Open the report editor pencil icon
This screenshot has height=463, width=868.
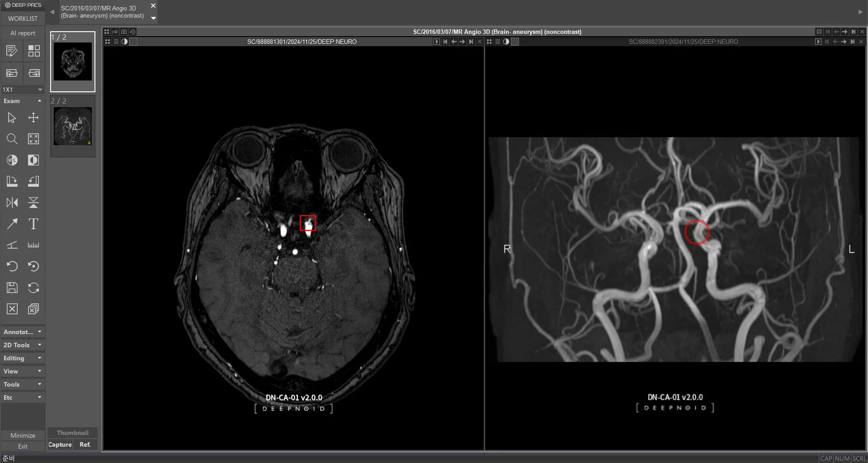(12, 51)
